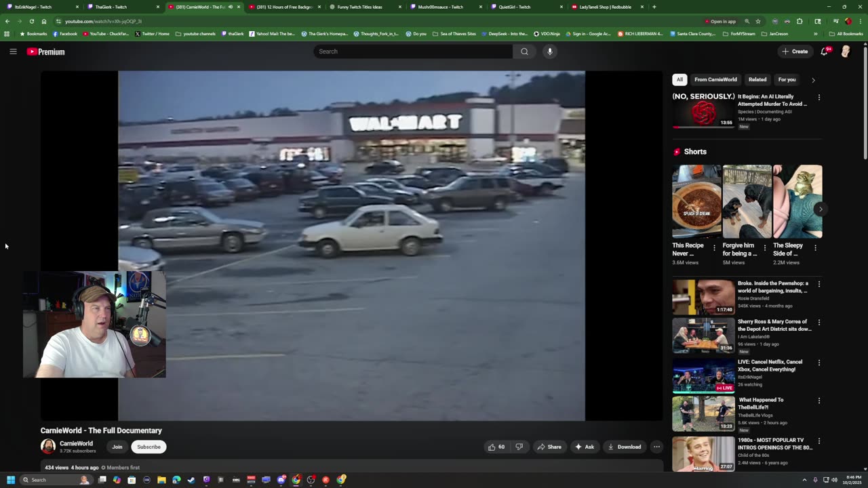The width and height of the screenshot is (868, 488).
Task: Open What Happened To TheBellLife thumbnail
Action: click(703, 414)
